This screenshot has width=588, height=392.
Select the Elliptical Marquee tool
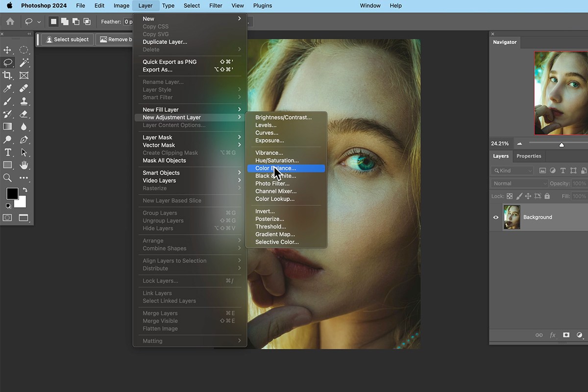[x=24, y=50]
